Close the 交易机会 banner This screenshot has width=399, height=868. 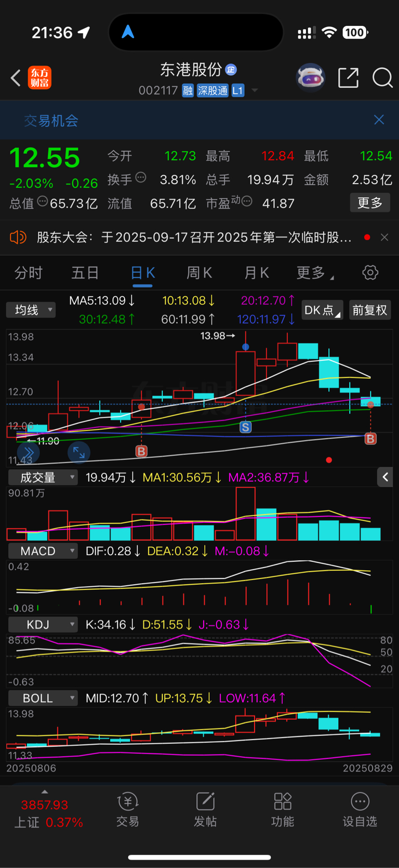(379, 120)
